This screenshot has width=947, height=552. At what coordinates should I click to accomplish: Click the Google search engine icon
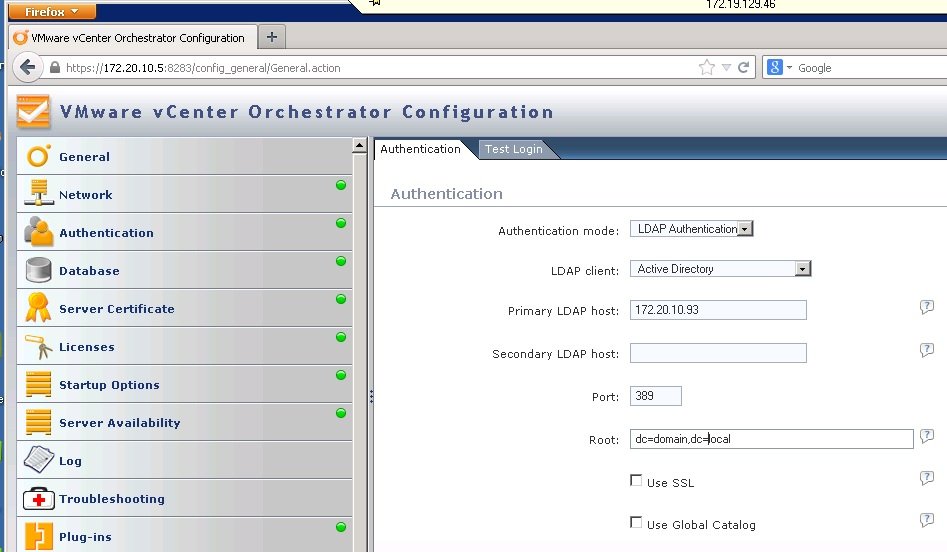point(775,67)
